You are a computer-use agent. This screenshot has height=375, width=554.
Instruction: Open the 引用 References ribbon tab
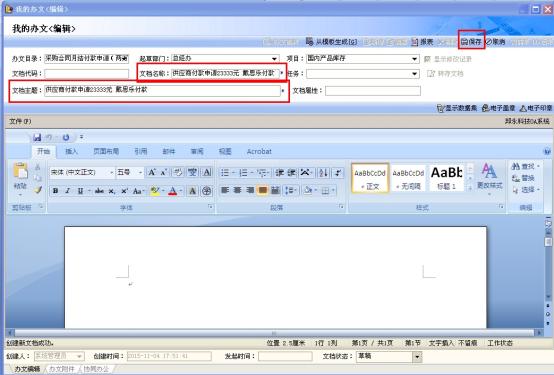[x=141, y=151]
